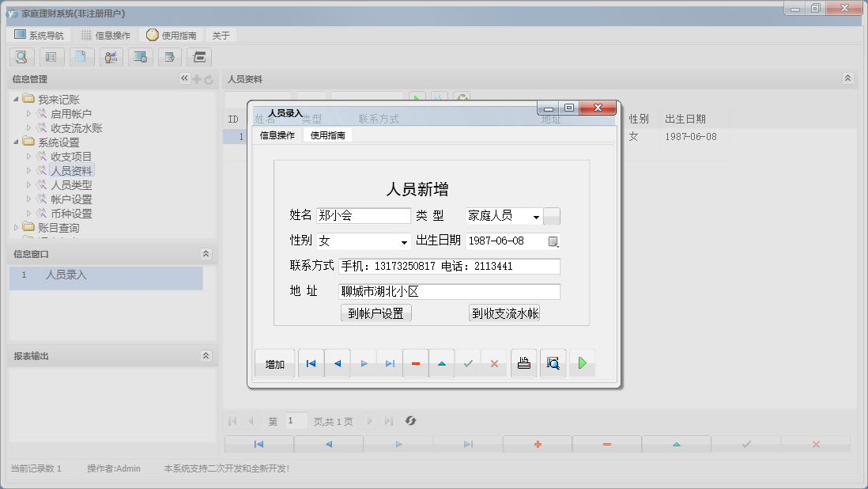Select the print icon in the person dialog
The image size is (868, 489).
(x=523, y=363)
